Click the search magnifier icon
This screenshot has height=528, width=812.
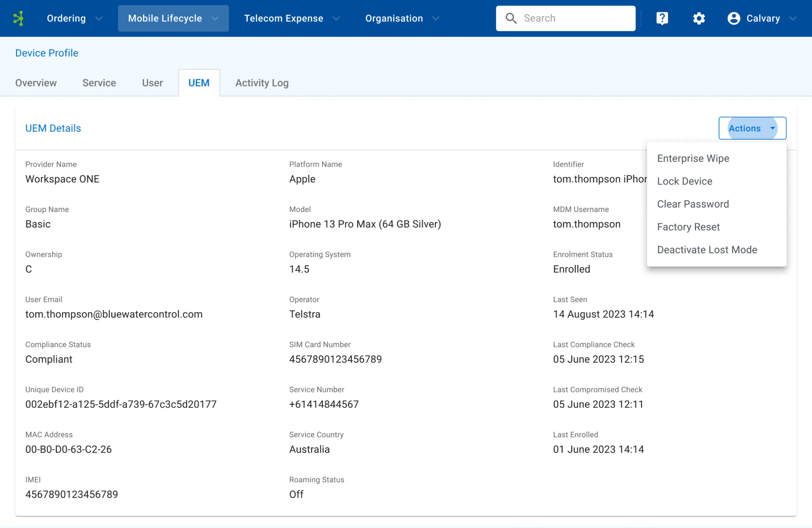(511, 18)
